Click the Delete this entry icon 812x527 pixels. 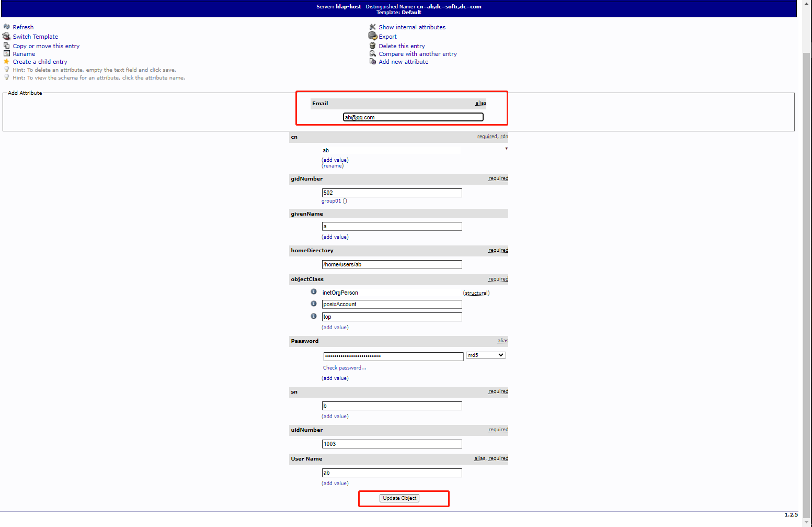[372, 46]
